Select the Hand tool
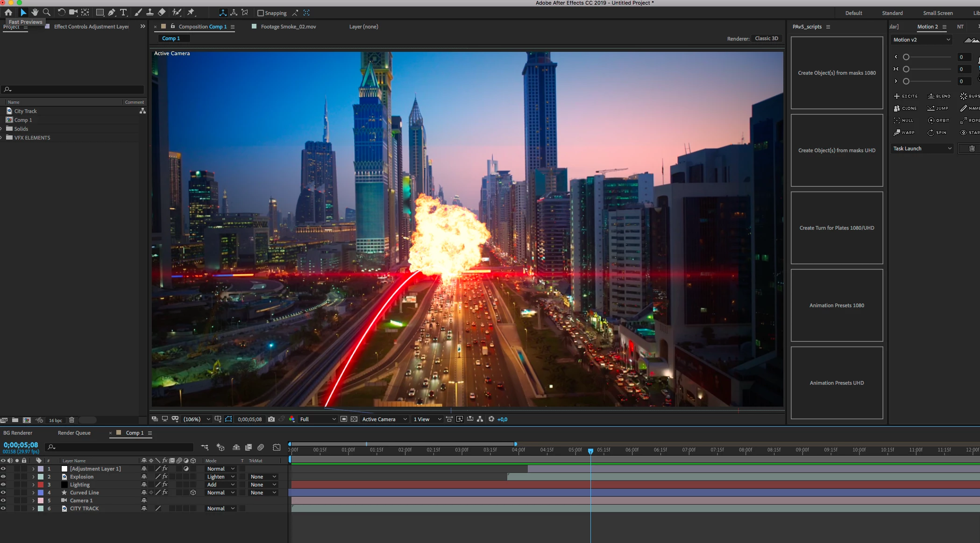Viewport: 980px width, 543px height. (x=35, y=13)
